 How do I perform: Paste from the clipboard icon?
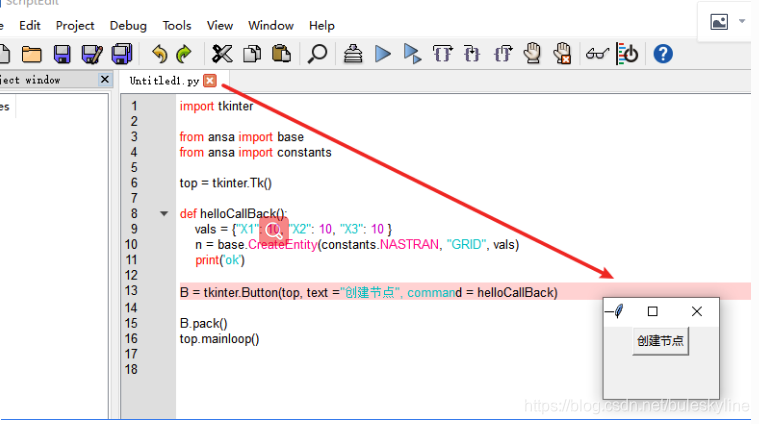pyautogui.click(x=281, y=54)
